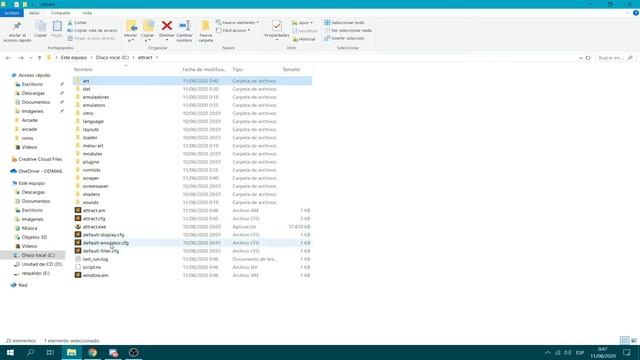640x360 pixels.
Task: Switch to the Inicio ribbon tab
Action: [34, 13]
